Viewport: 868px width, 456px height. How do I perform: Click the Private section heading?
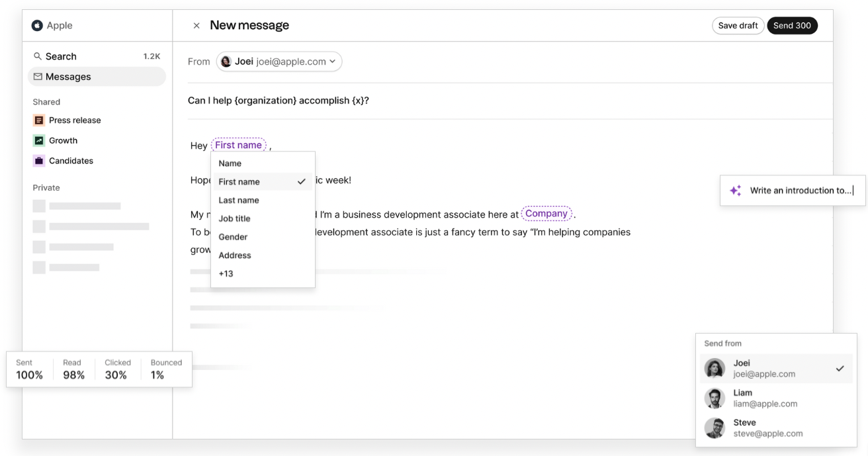pyautogui.click(x=46, y=188)
